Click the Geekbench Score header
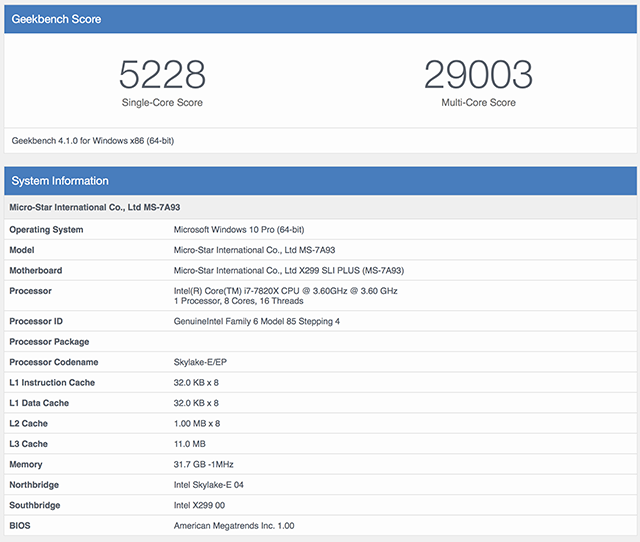 point(320,19)
